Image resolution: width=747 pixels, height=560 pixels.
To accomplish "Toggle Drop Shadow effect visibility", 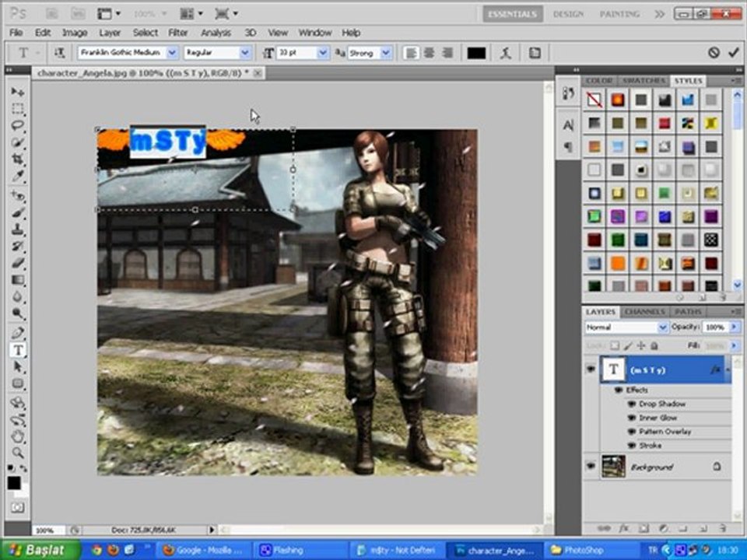I will coord(632,404).
